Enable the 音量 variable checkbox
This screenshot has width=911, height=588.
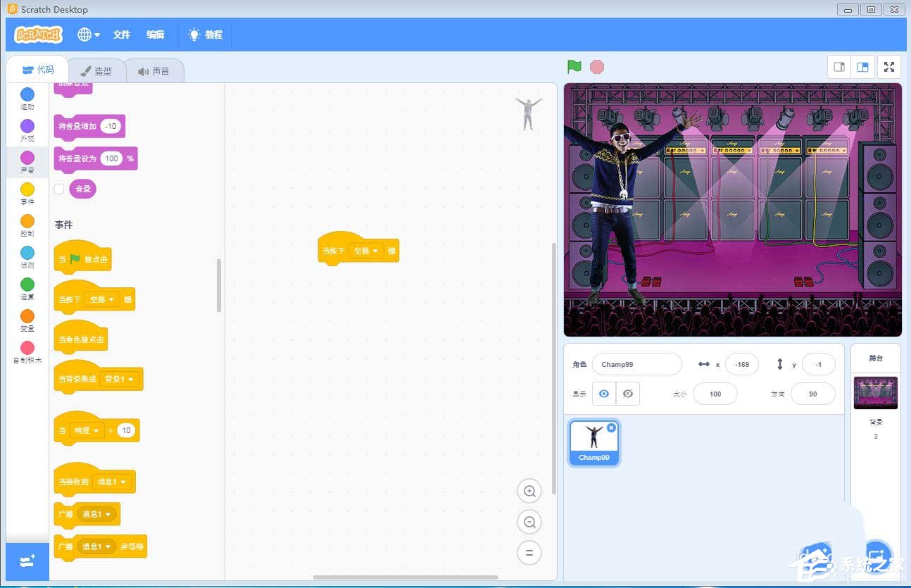[x=59, y=189]
